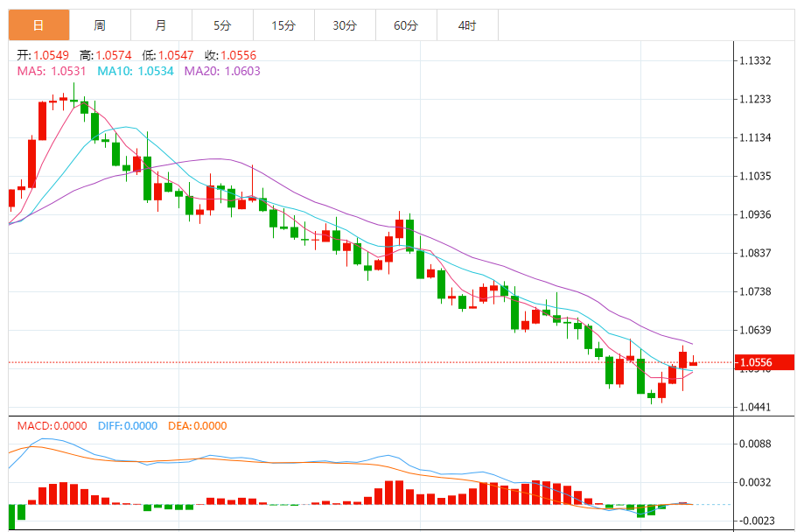Click the 1.1233 price axis label
Screen dimensions: 804x532
[755, 99]
